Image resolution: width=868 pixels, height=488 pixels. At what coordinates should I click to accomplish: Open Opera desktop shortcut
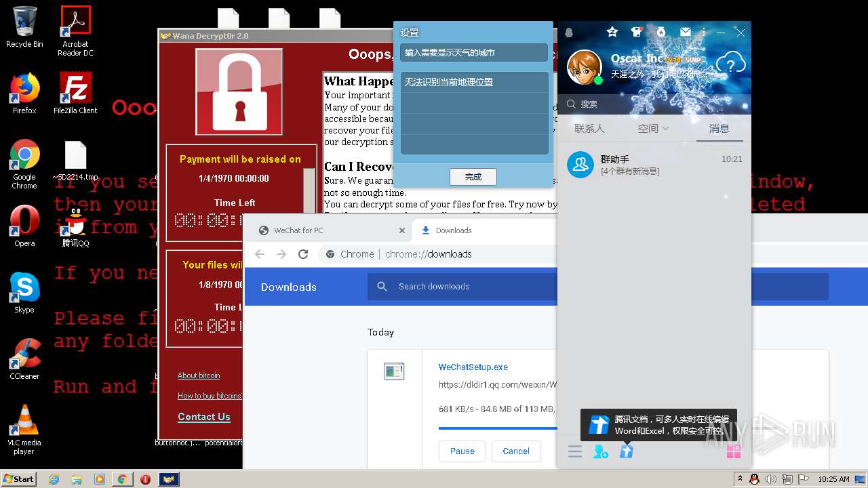[x=24, y=226]
